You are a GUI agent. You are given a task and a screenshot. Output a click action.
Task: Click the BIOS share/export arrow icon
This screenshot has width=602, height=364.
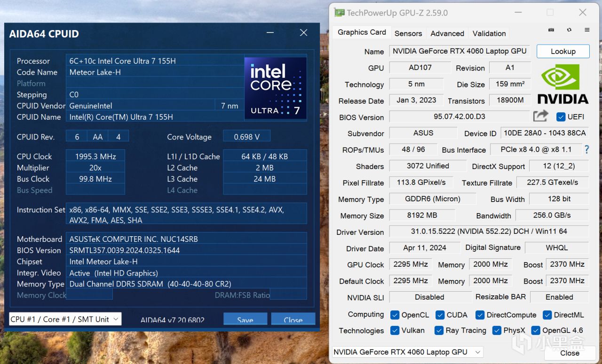(541, 116)
